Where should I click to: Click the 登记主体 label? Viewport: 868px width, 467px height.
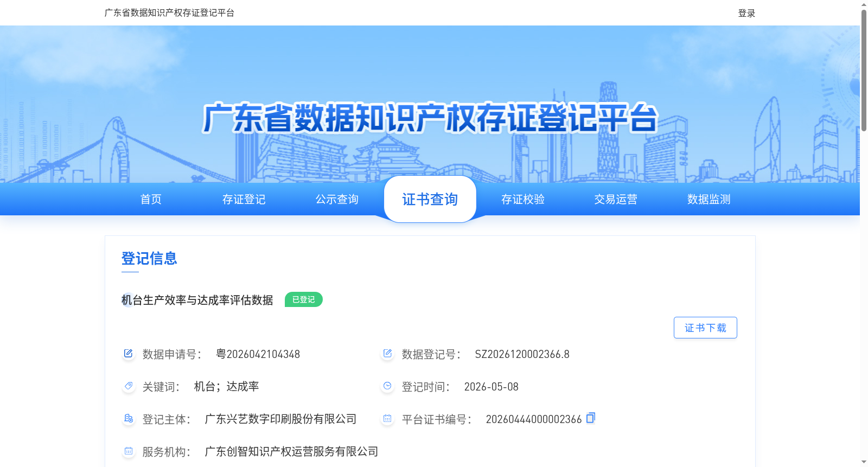tap(167, 419)
